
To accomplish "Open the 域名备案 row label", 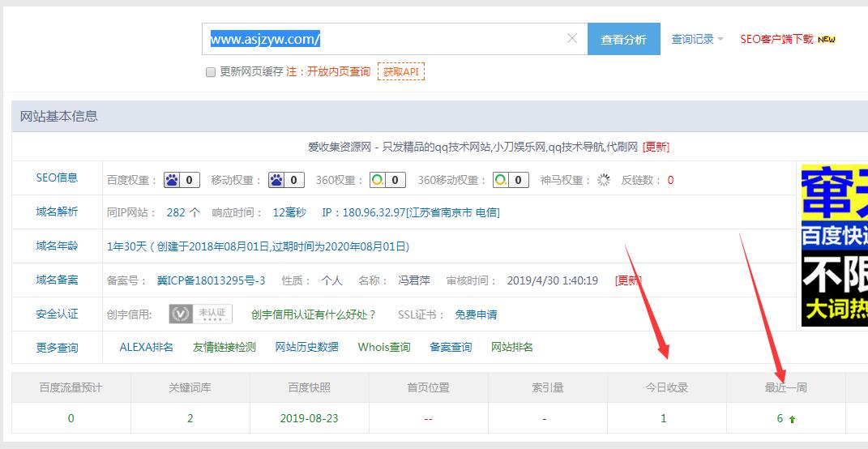I will click(57, 280).
